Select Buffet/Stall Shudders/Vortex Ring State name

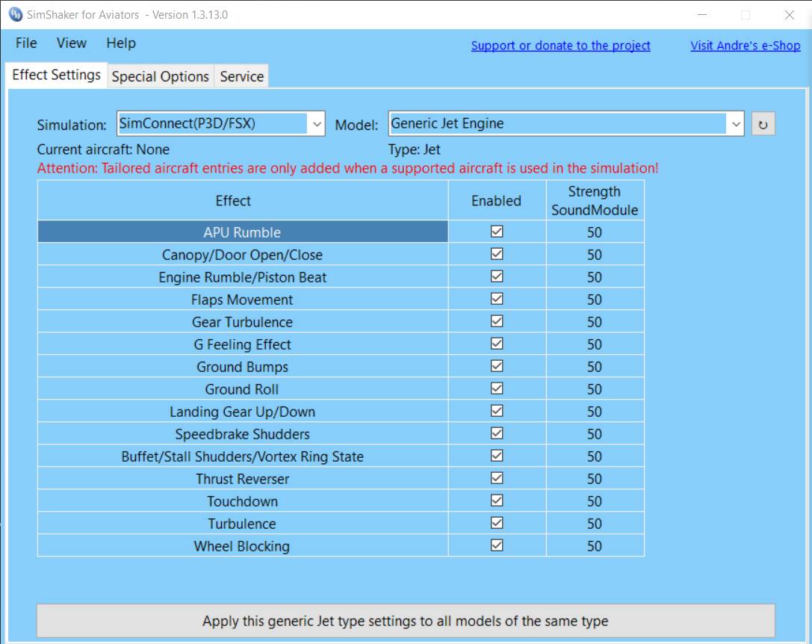(x=242, y=456)
